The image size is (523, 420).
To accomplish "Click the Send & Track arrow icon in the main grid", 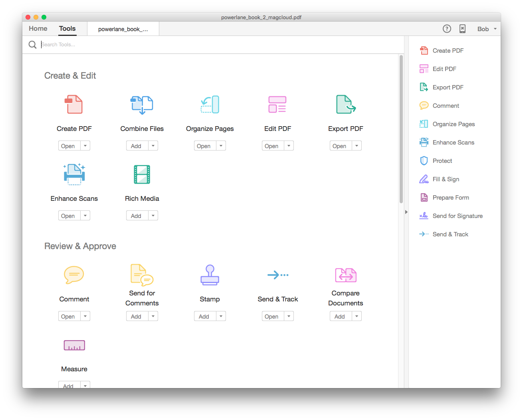I will (x=278, y=275).
